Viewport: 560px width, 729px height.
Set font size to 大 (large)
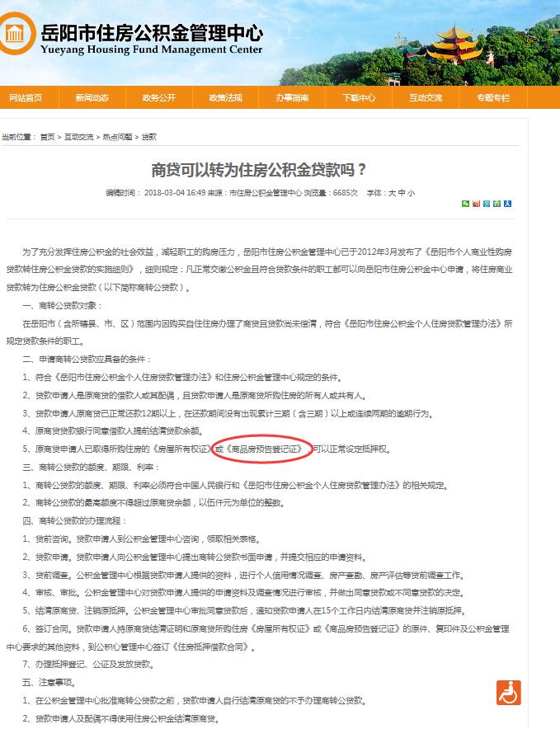coord(392,193)
